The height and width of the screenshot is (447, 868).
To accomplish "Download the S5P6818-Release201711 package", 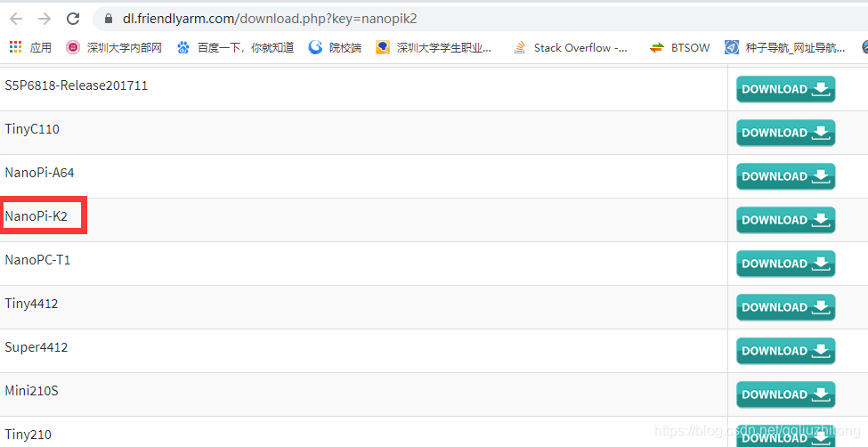I will (785, 89).
